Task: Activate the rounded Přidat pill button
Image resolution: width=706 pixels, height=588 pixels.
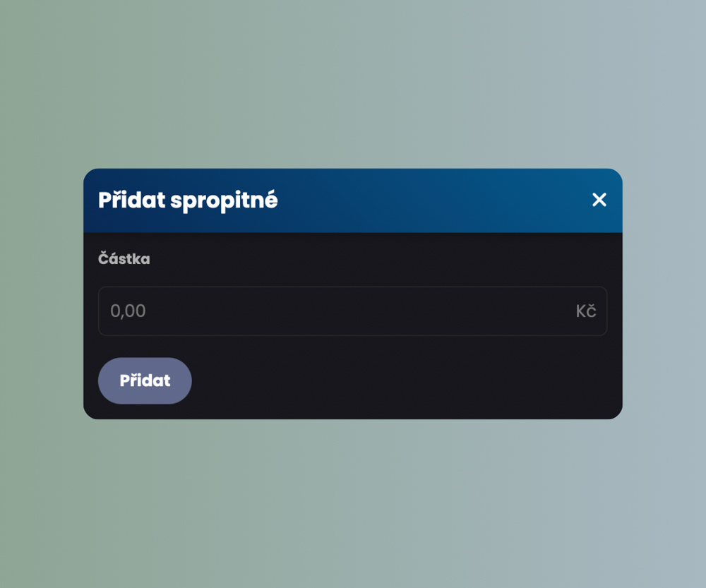Action: 145,380
